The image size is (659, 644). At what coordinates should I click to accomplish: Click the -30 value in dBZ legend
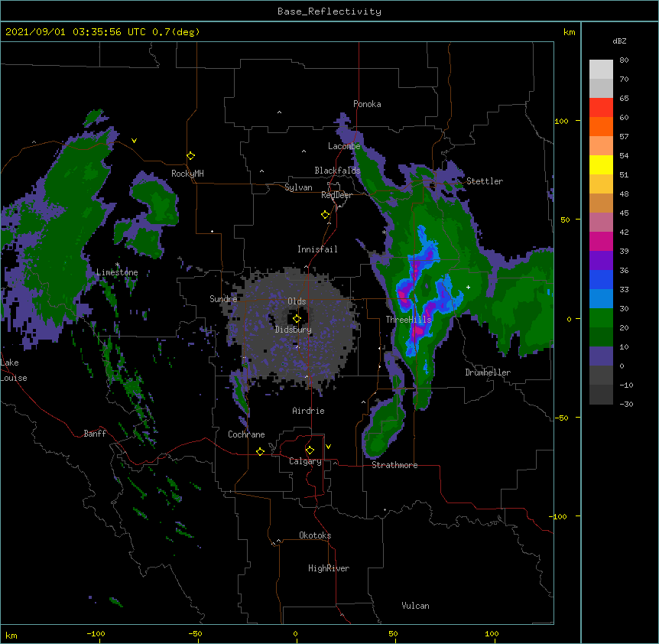click(x=626, y=404)
